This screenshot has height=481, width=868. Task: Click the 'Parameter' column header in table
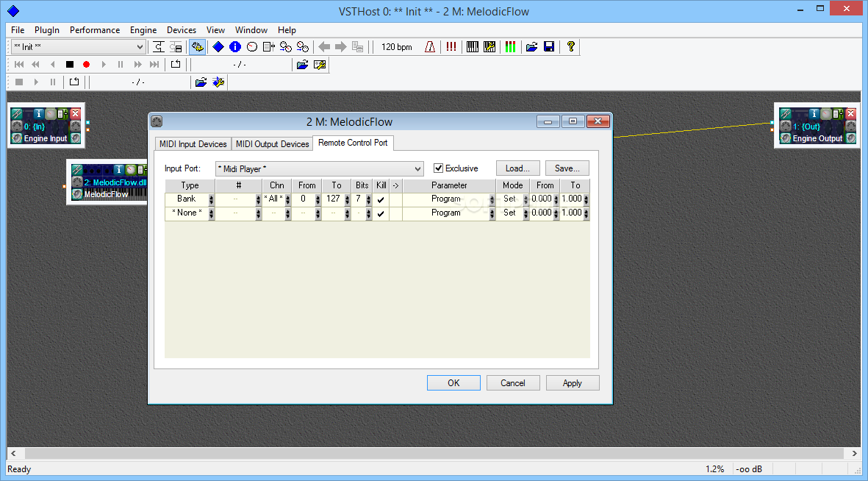click(449, 185)
